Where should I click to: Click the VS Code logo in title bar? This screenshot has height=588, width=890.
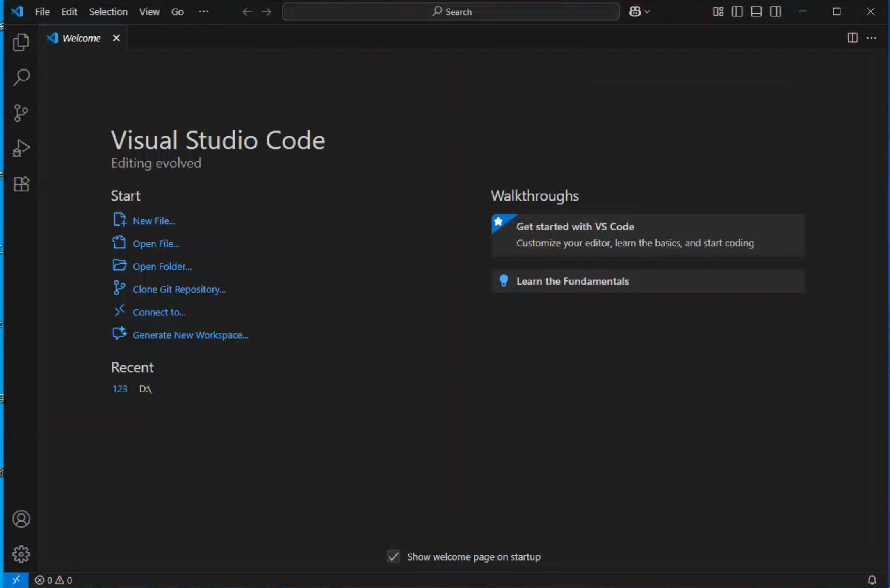(17, 11)
